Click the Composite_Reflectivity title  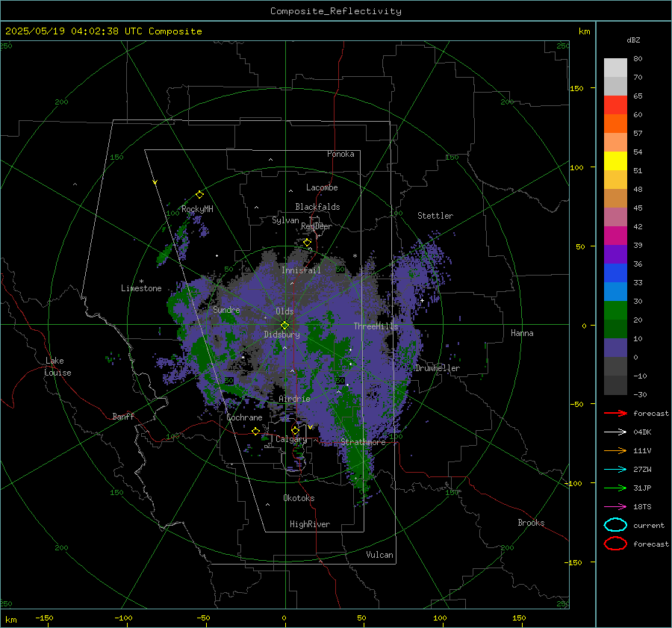point(336,11)
